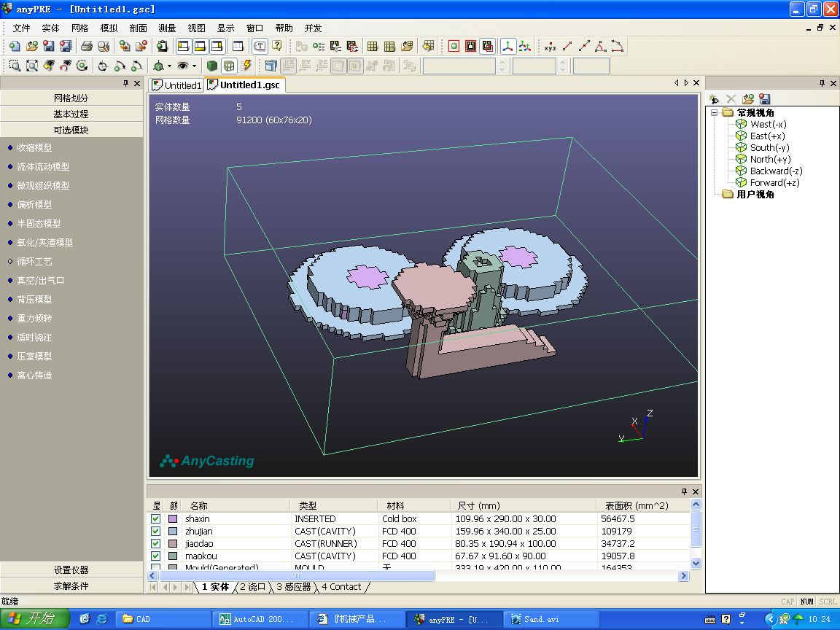Expand the 网格划分 panel section
The width and height of the screenshot is (840, 630).
coord(71,98)
